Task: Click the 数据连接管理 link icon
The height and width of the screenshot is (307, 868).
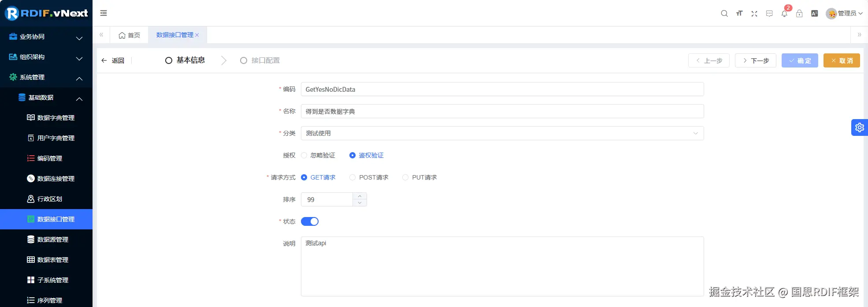Action: [x=31, y=179]
